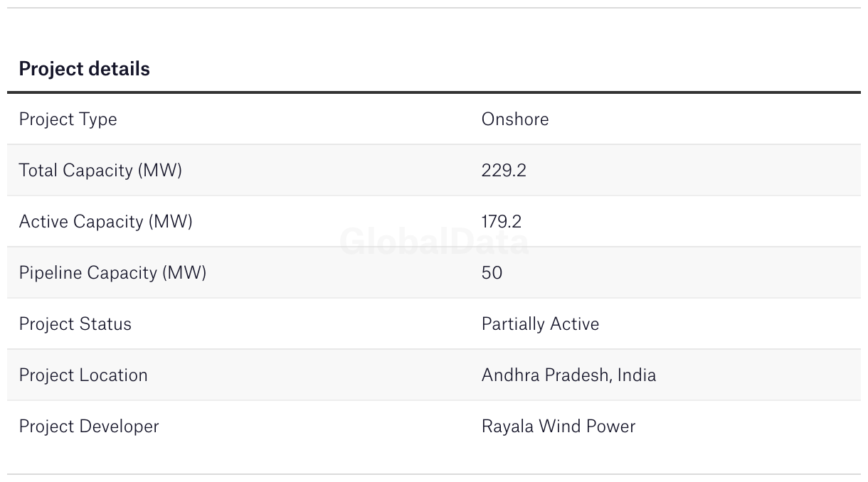Click the Project details heading
This screenshot has height=482, width=868.
pyautogui.click(x=84, y=69)
